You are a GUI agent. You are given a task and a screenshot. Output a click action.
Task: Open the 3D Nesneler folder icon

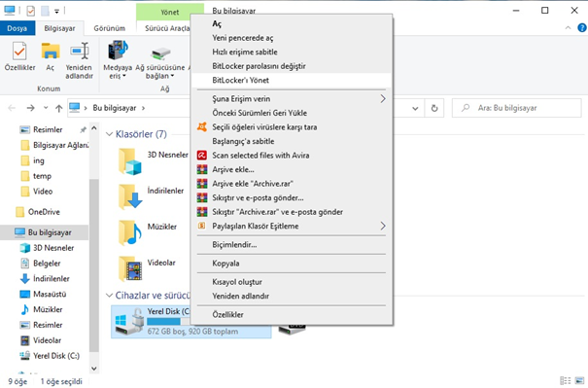pyautogui.click(x=130, y=161)
